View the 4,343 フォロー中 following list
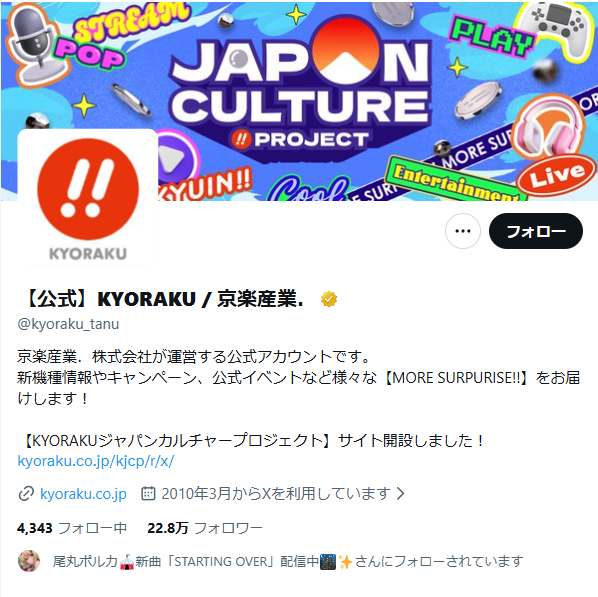598x597 pixels. [x=72, y=528]
